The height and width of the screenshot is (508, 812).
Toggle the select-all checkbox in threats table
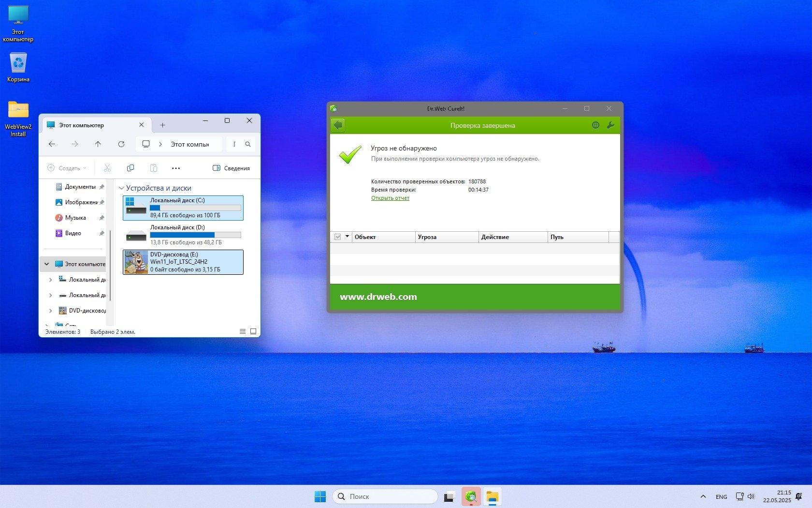point(338,237)
